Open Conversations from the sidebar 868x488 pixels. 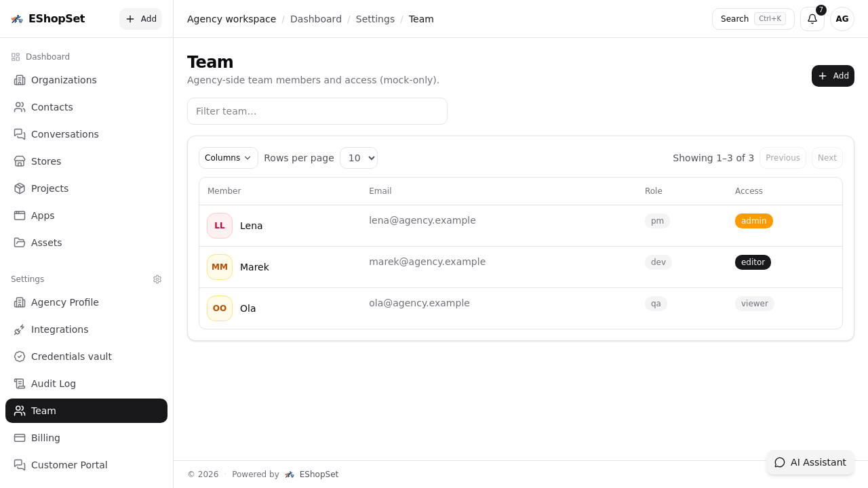[20, 134]
